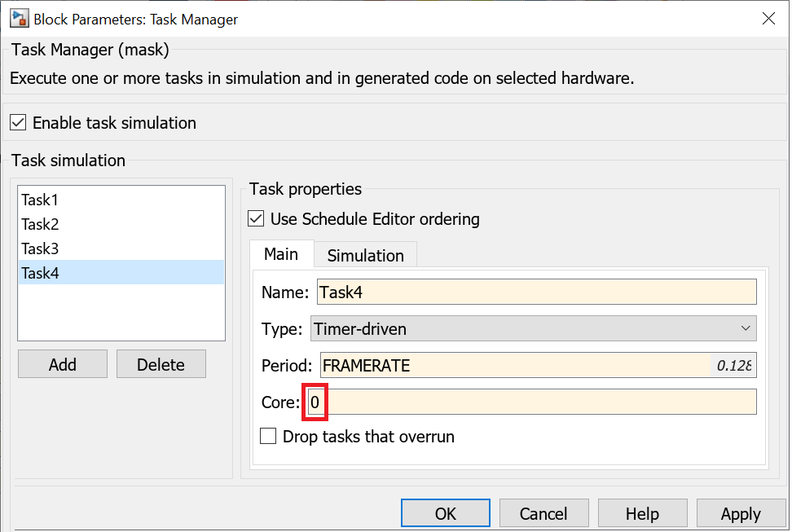Toggle Enable task simulation checkbox
This screenshot has width=792, height=532.
point(19,123)
